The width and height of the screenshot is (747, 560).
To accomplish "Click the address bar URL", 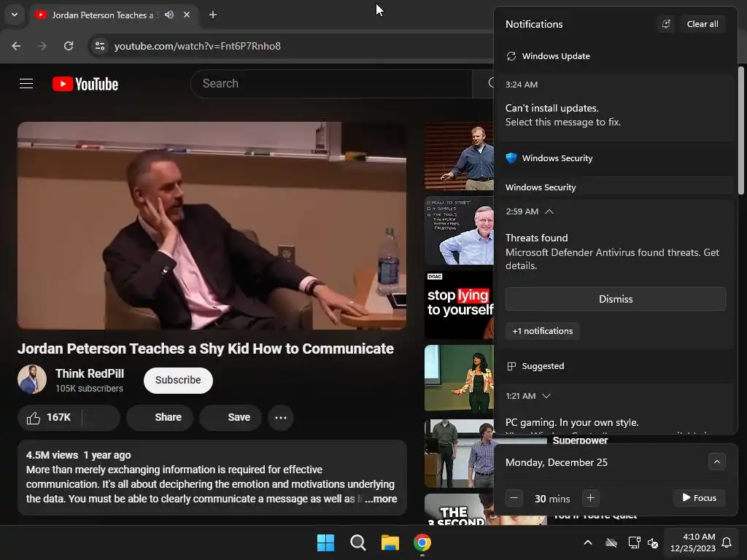I will coord(197,46).
